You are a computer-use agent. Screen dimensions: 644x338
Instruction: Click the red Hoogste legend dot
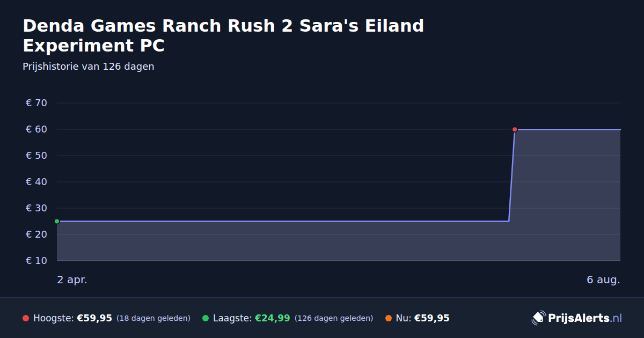pyautogui.click(x=26, y=318)
